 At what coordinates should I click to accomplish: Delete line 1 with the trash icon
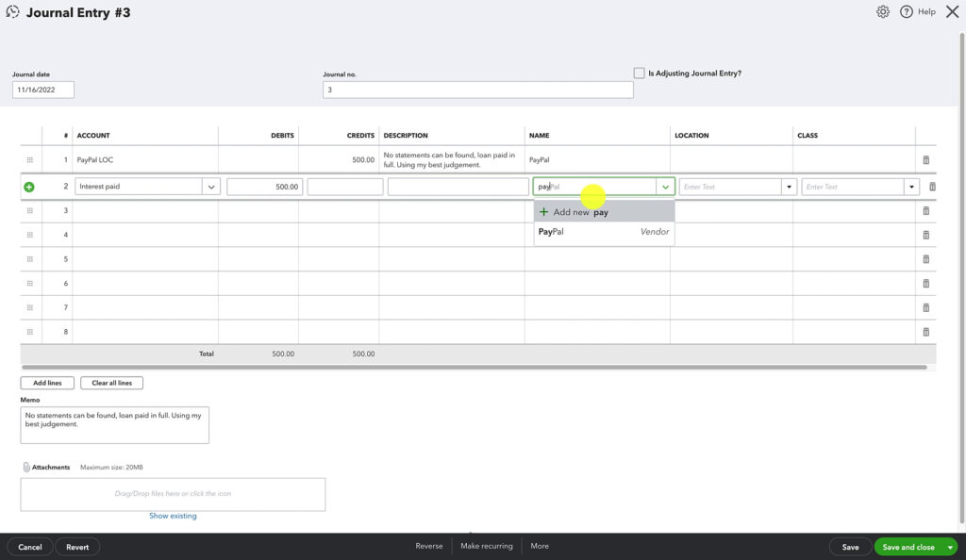(x=925, y=159)
